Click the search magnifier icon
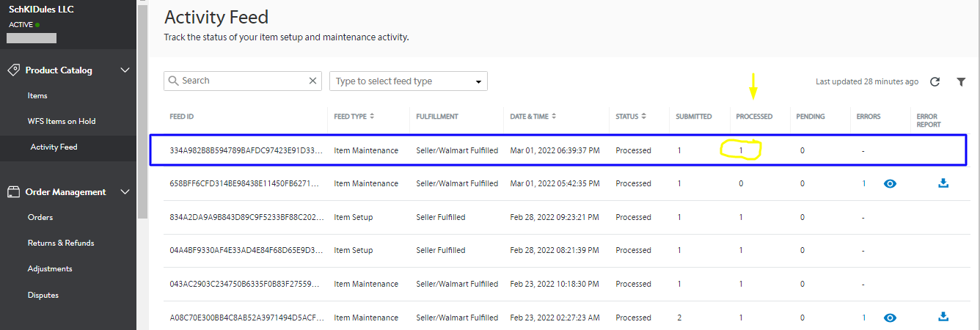 point(174,81)
